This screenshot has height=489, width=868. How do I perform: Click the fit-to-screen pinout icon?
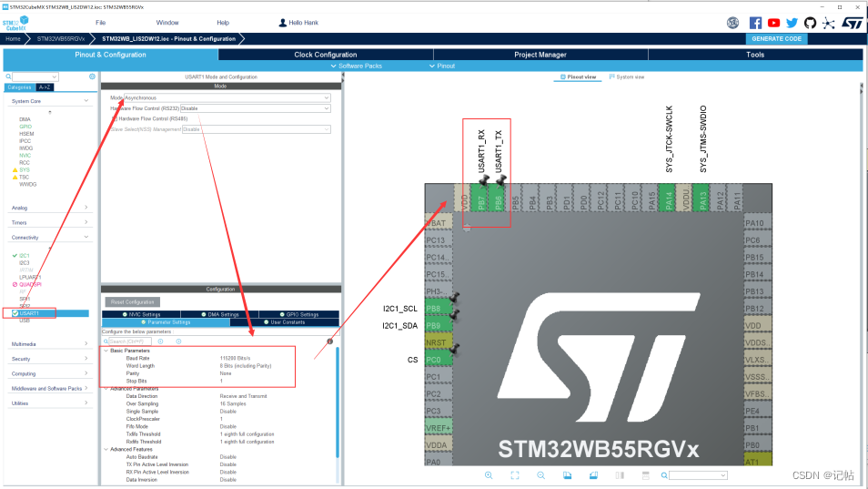[x=515, y=475]
